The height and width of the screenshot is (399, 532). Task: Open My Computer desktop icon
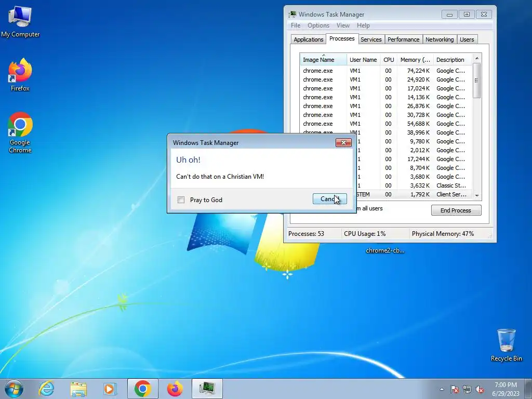pyautogui.click(x=20, y=22)
